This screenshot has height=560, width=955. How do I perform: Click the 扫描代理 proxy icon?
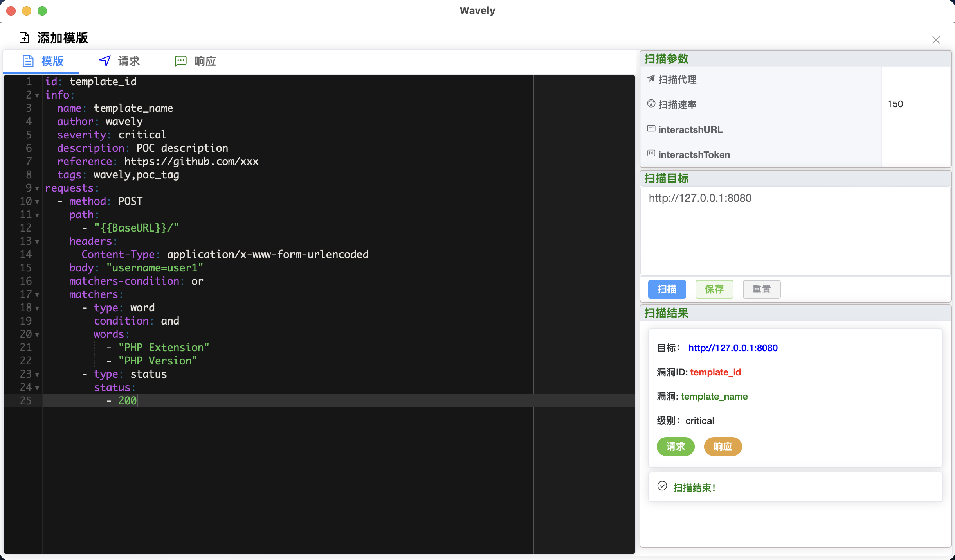tap(651, 79)
